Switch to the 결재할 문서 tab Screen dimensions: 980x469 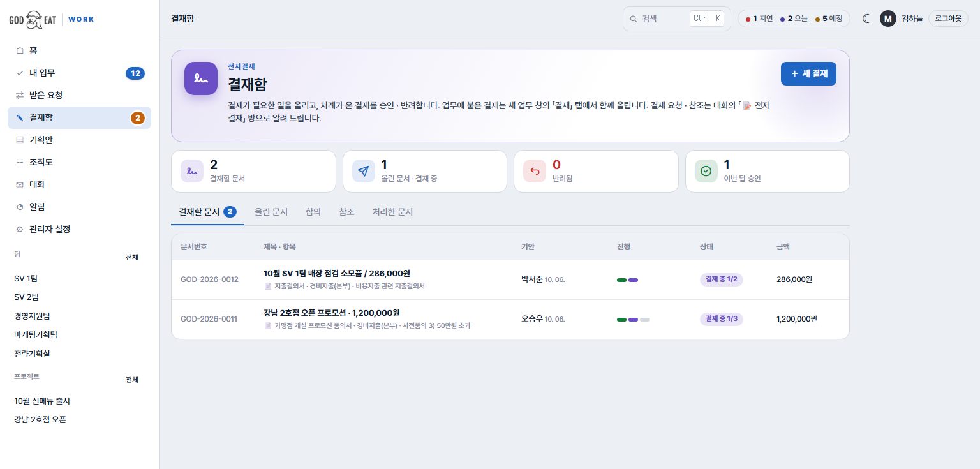207,212
